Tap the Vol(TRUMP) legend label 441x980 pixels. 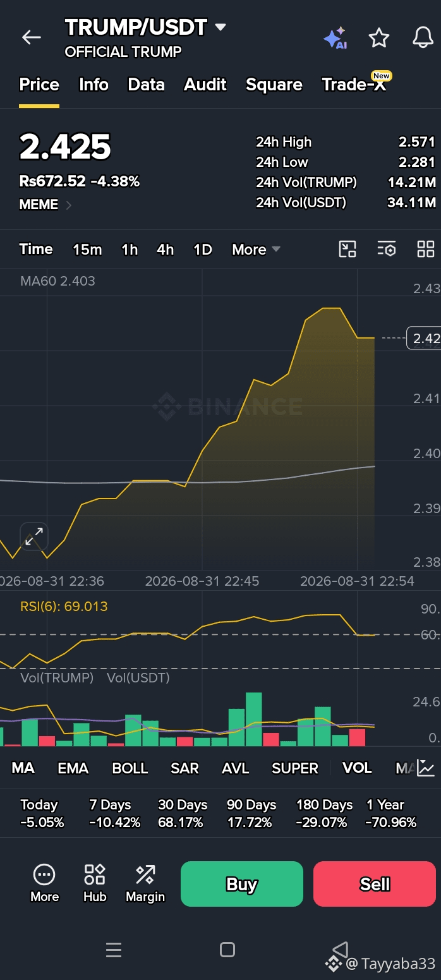(57, 678)
